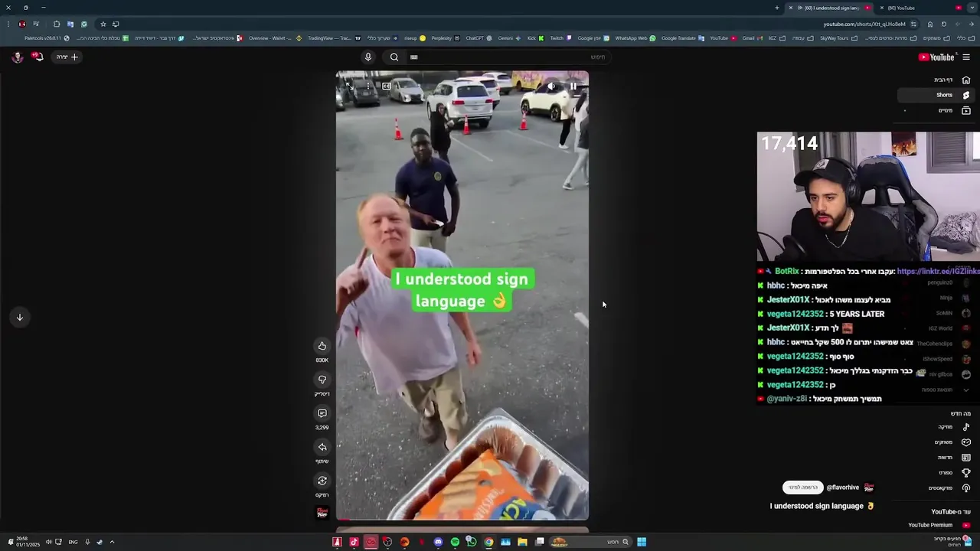Expand the subscriptions list chevron in sidebar
The height and width of the screenshot is (551, 980).
pos(966,390)
